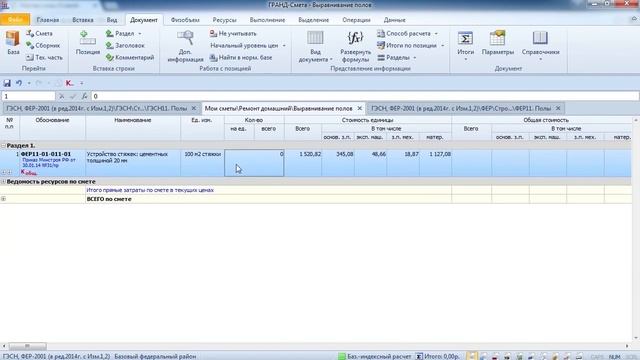Click the unit cost value 1 520,82

[310, 154]
